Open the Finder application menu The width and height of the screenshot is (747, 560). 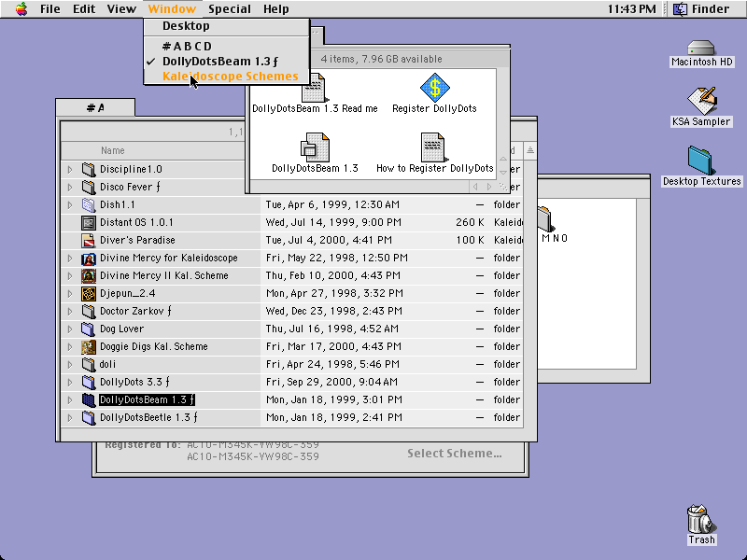pyautogui.click(x=702, y=9)
